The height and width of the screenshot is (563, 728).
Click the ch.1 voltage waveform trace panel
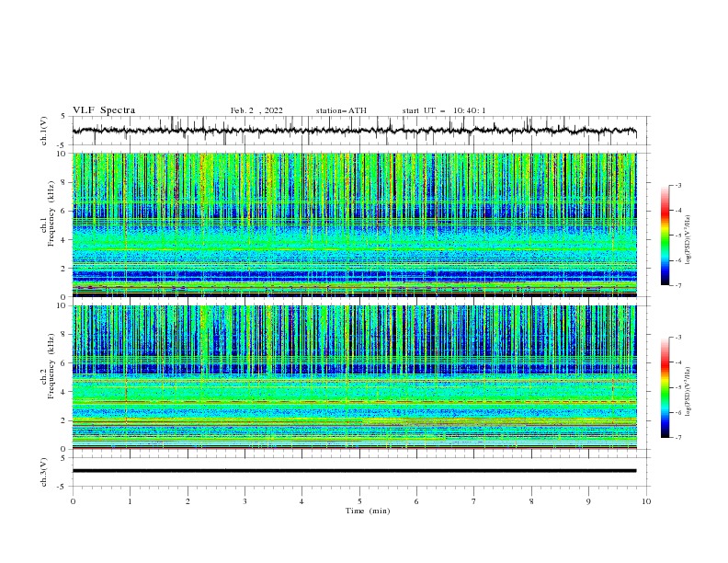[360, 131]
